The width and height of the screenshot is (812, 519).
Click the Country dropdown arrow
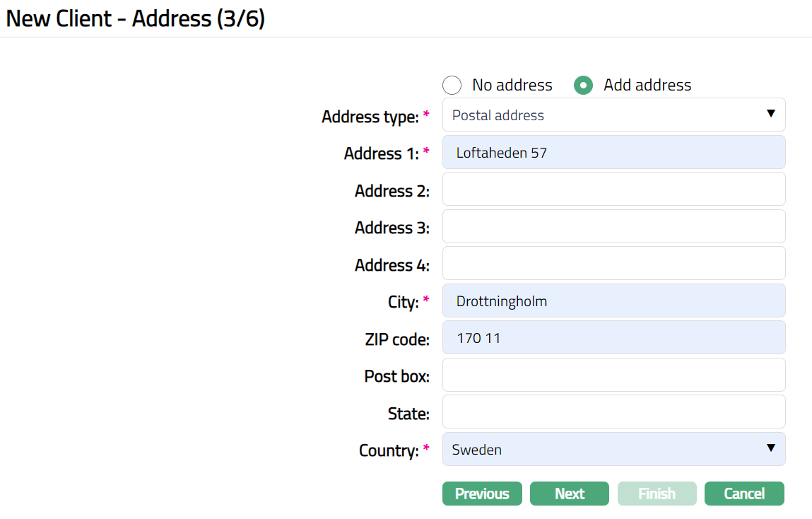click(771, 448)
